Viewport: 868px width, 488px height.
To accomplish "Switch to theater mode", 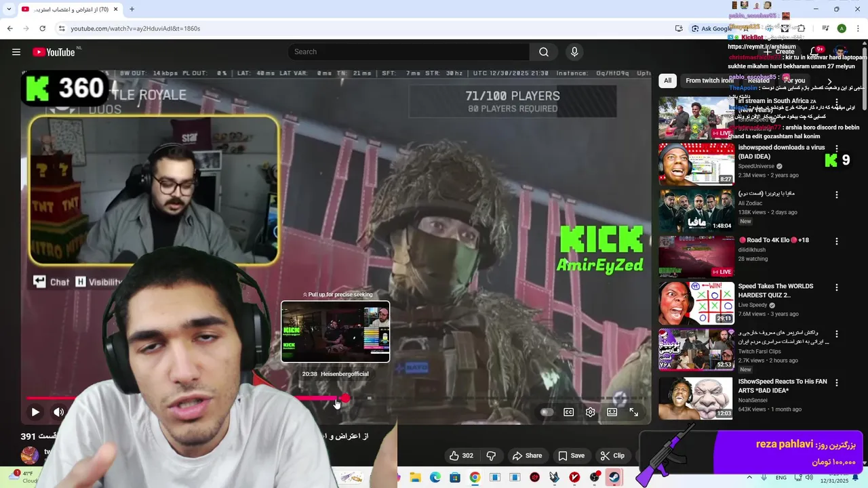I will coord(612,412).
